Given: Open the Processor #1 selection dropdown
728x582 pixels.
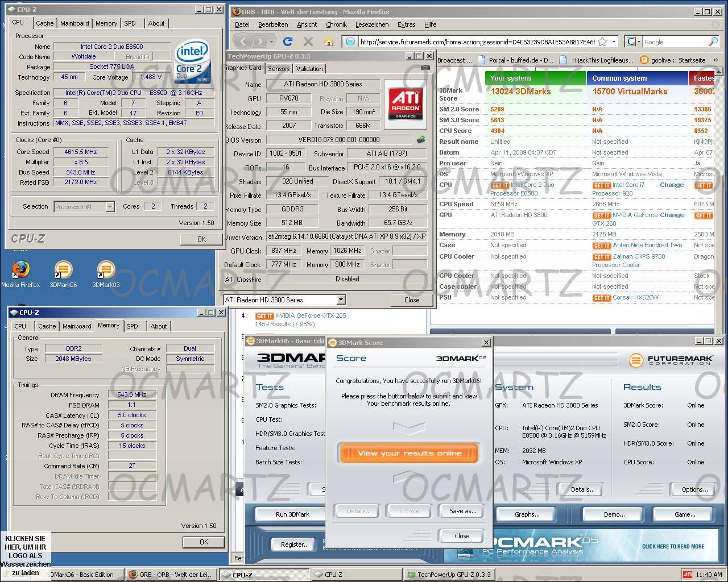Looking at the screenshot, I should [110, 207].
